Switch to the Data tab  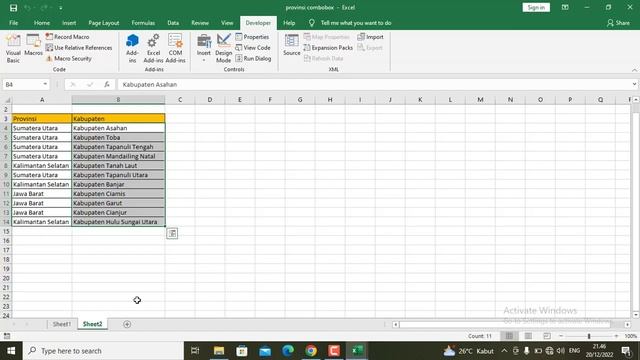[x=173, y=23]
